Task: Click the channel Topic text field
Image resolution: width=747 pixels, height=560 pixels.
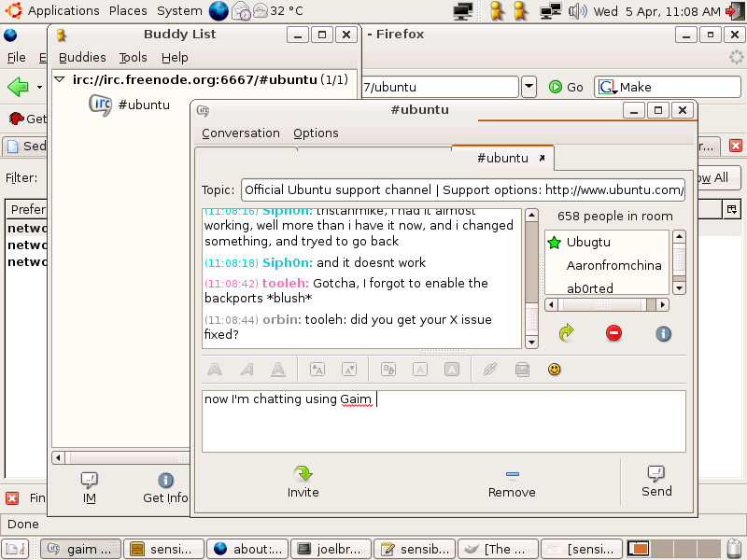Action: click(x=462, y=189)
